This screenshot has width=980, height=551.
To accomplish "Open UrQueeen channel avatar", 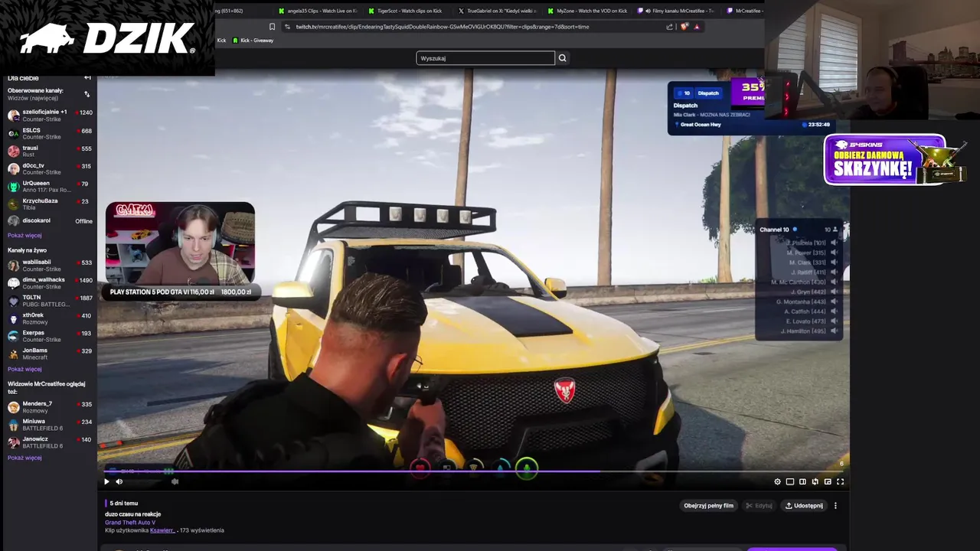I will click(13, 186).
